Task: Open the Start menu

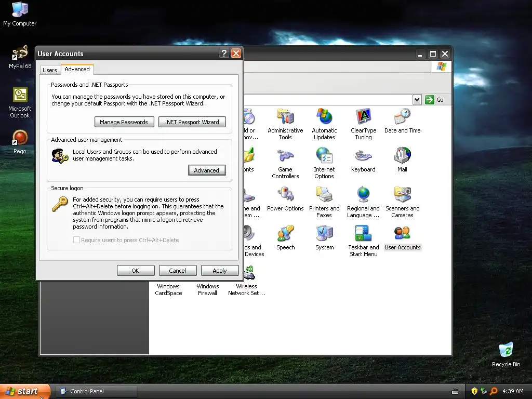Action: pos(25,391)
